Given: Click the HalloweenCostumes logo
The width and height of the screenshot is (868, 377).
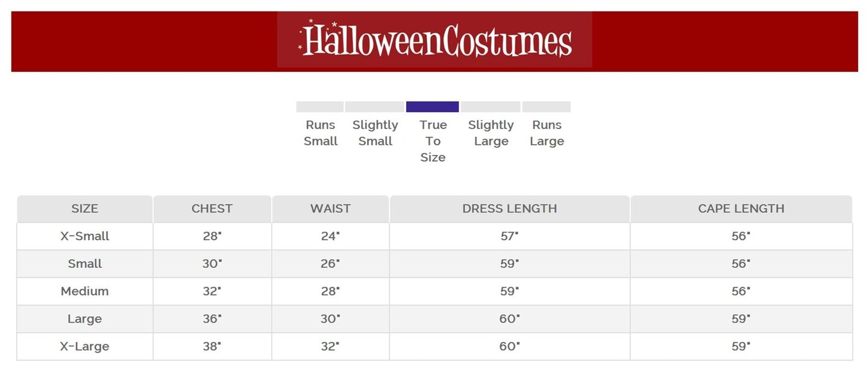Looking at the screenshot, I should click(435, 40).
